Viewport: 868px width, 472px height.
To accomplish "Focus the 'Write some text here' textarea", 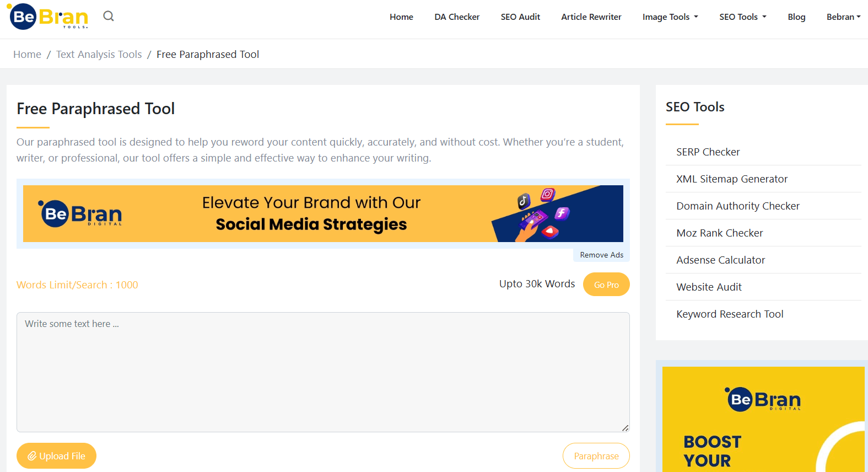I will point(323,372).
